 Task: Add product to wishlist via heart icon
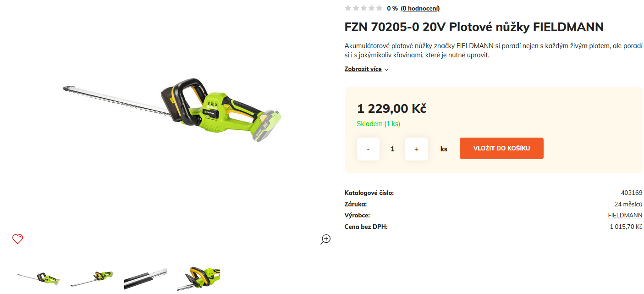17,239
